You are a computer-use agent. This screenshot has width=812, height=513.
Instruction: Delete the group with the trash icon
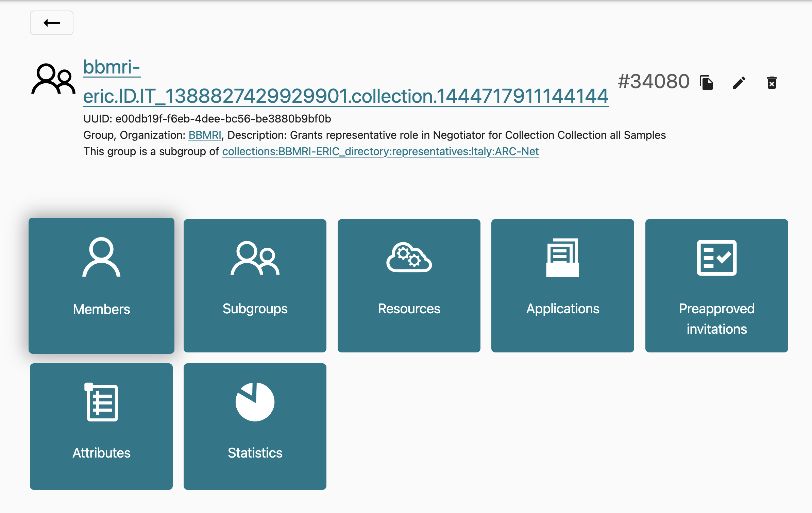tap(772, 83)
